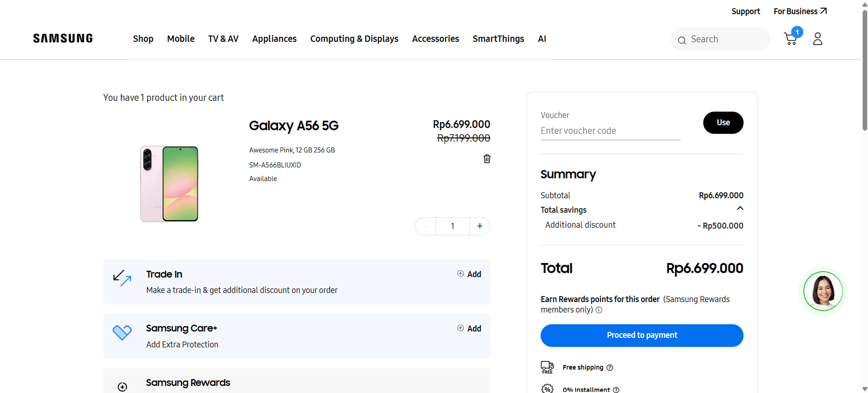
Task: Add Samsung Care+ protection
Action: pyautogui.click(x=469, y=328)
